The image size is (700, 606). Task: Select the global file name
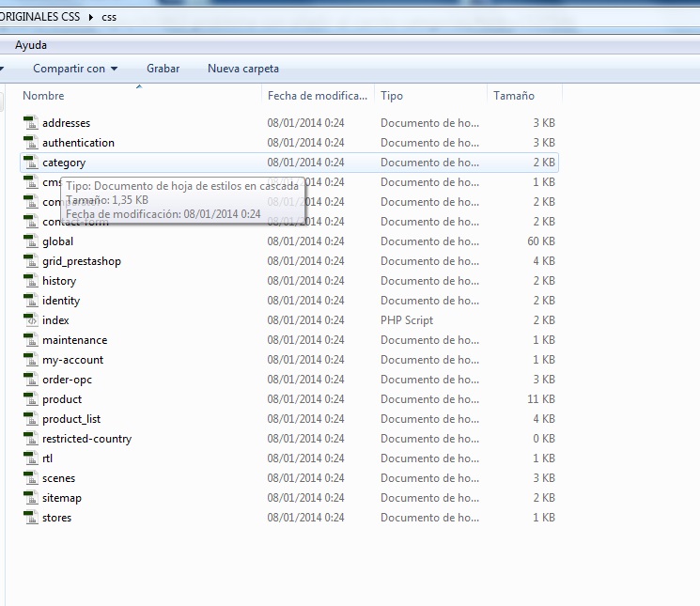pyautogui.click(x=57, y=241)
